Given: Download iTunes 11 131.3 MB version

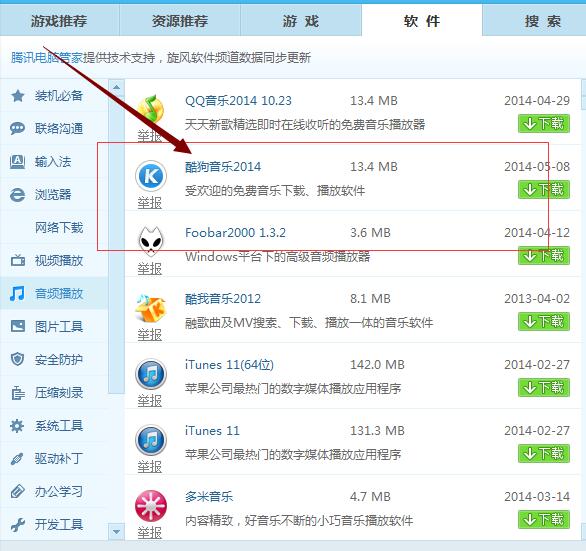Looking at the screenshot, I should point(544,453).
